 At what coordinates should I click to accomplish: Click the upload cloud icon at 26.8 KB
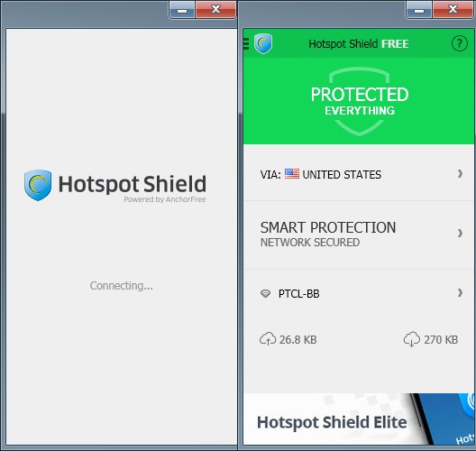point(268,339)
